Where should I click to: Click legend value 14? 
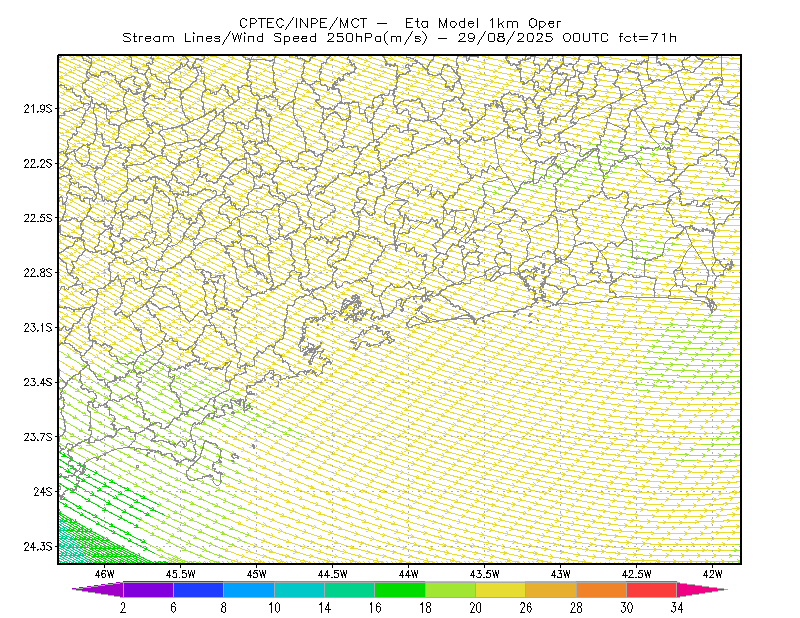(324, 608)
